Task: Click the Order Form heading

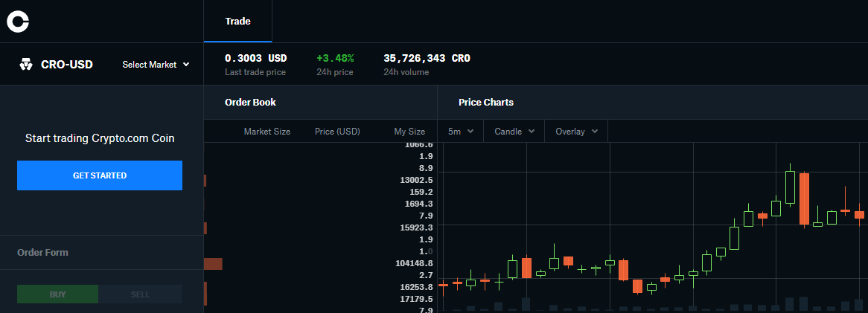Action: [x=42, y=252]
